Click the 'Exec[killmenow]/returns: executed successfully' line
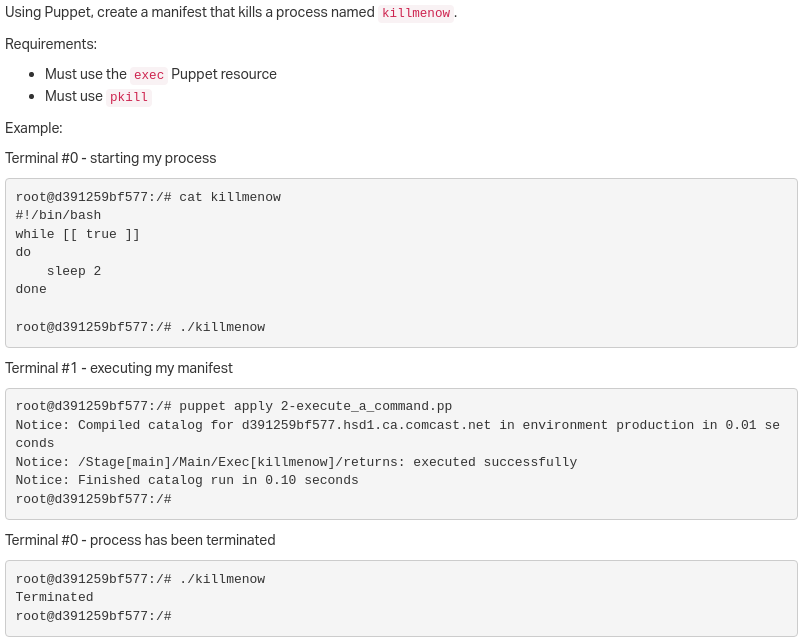806x642 pixels. [296, 462]
